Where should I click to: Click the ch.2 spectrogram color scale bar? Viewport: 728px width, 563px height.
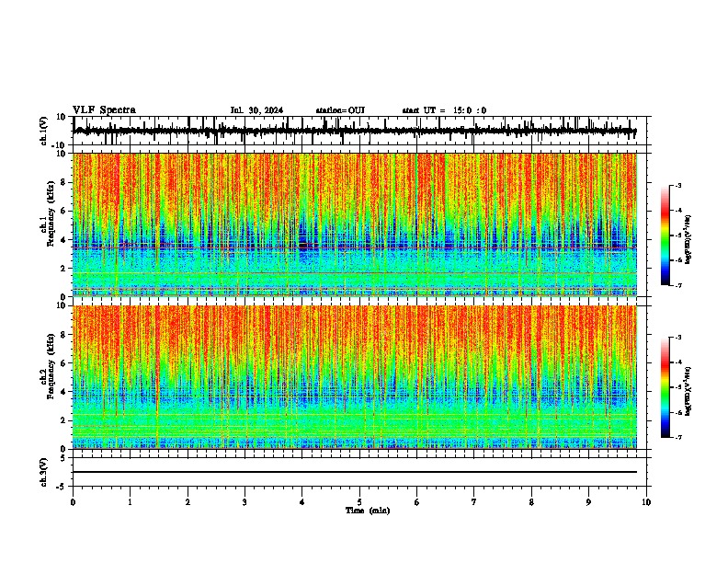coord(665,387)
